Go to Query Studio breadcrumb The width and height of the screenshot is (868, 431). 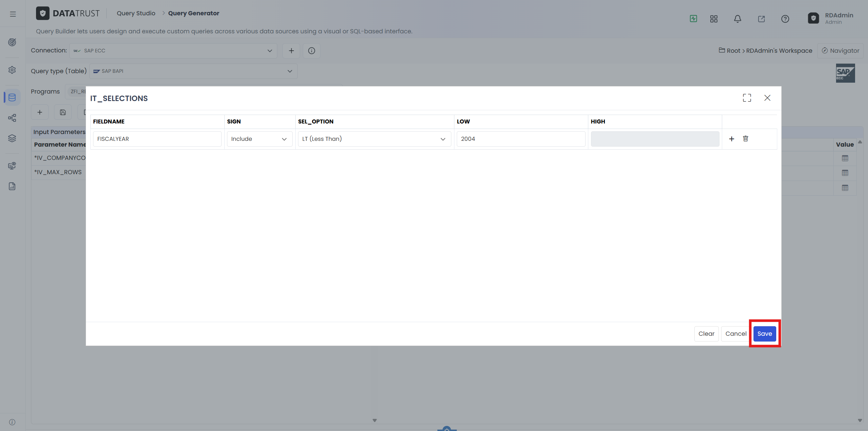[x=136, y=13]
